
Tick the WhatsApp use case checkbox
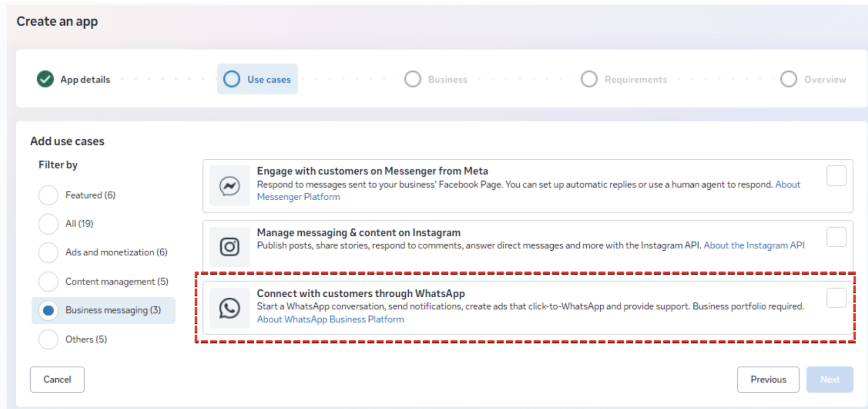pos(836,298)
